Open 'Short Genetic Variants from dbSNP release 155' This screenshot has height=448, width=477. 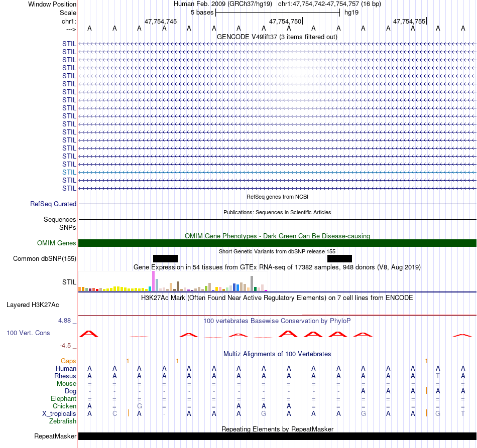pyautogui.click(x=277, y=251)
